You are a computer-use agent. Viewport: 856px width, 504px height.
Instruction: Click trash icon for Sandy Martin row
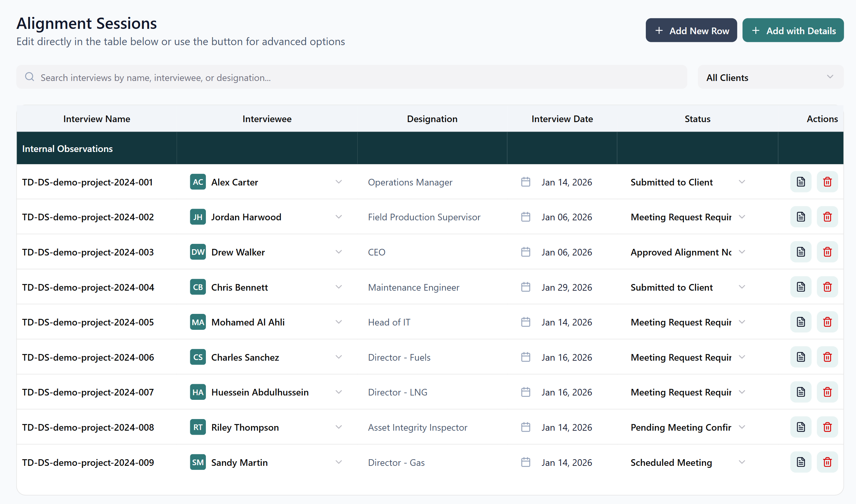(x=827, y=462)
